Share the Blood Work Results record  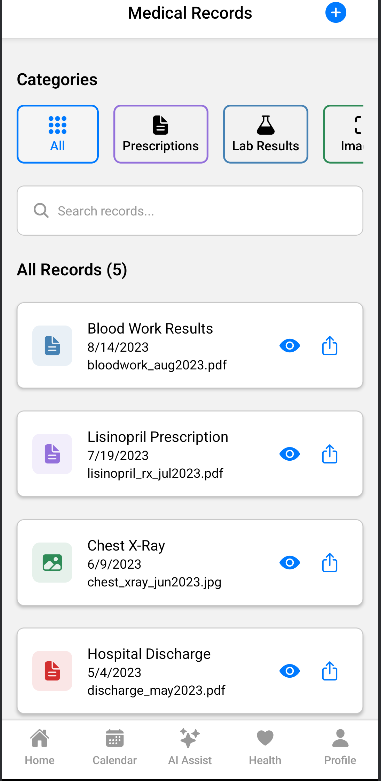coord(330,346)
